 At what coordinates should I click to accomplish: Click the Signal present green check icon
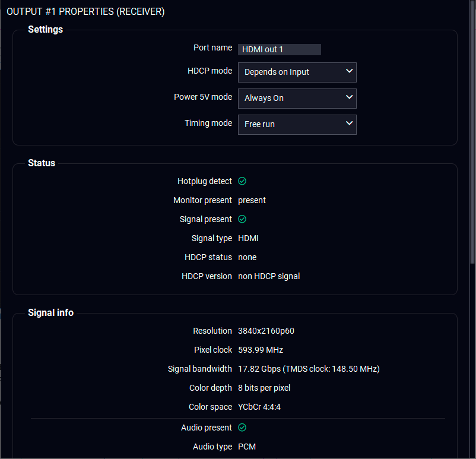pos(242,219)
